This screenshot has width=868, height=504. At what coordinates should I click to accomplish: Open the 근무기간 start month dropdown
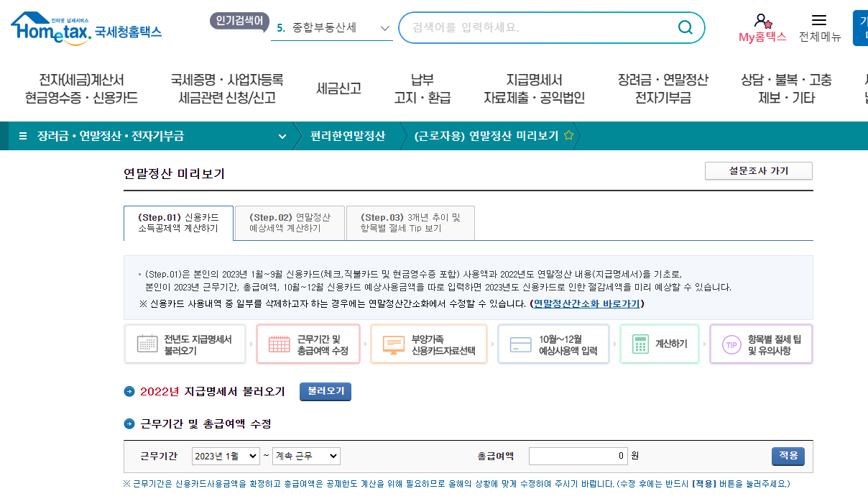point(225,456)
